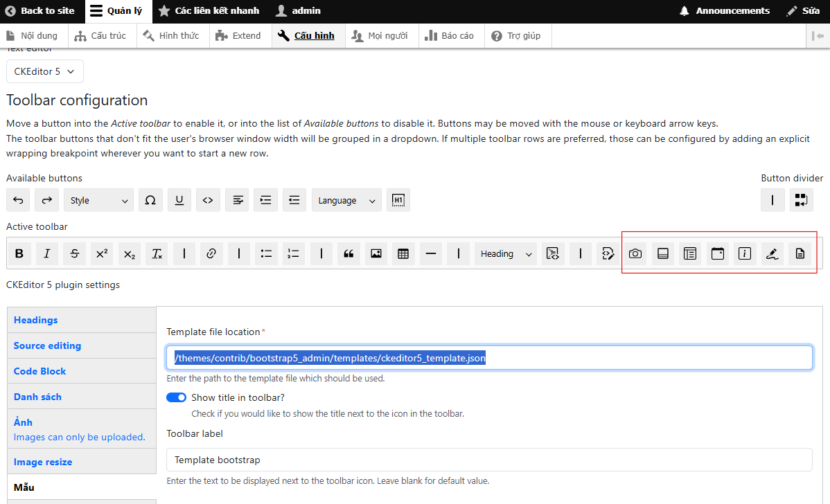Switch to the Source editing settings tab
This screenshot has width=830, height=504.
[82, 345]
